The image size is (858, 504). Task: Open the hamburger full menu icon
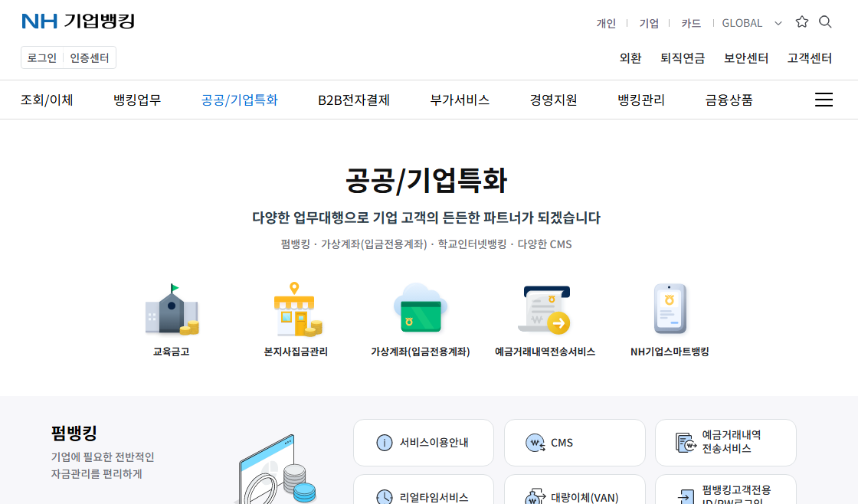(824, 100)
